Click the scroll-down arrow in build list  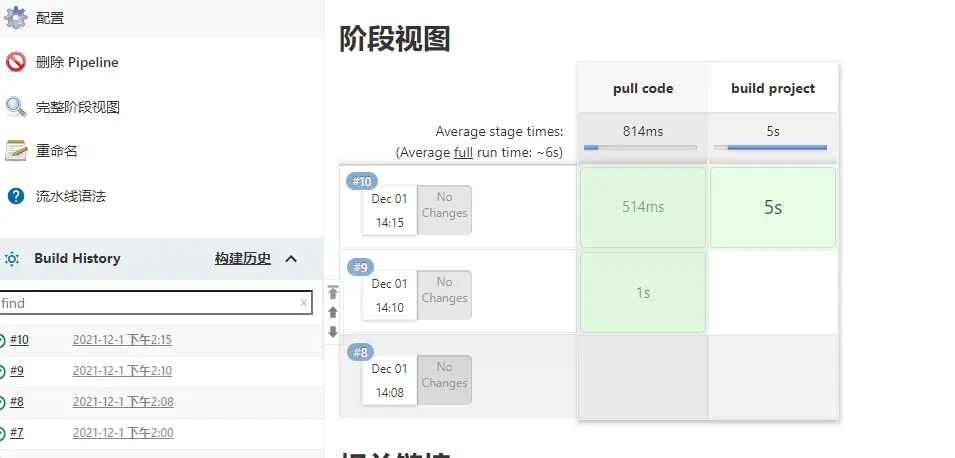coord(333,332)
